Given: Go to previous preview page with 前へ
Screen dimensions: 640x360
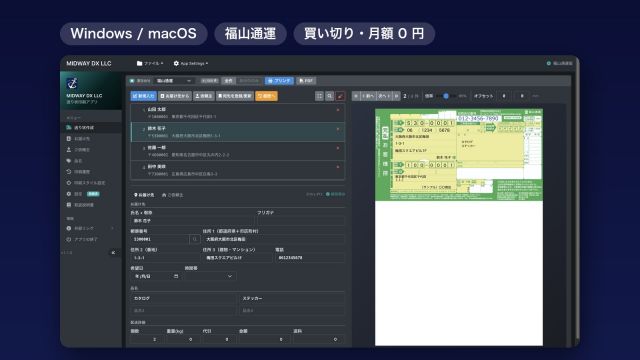Looking at the screenshot, I should click(368, 96).
